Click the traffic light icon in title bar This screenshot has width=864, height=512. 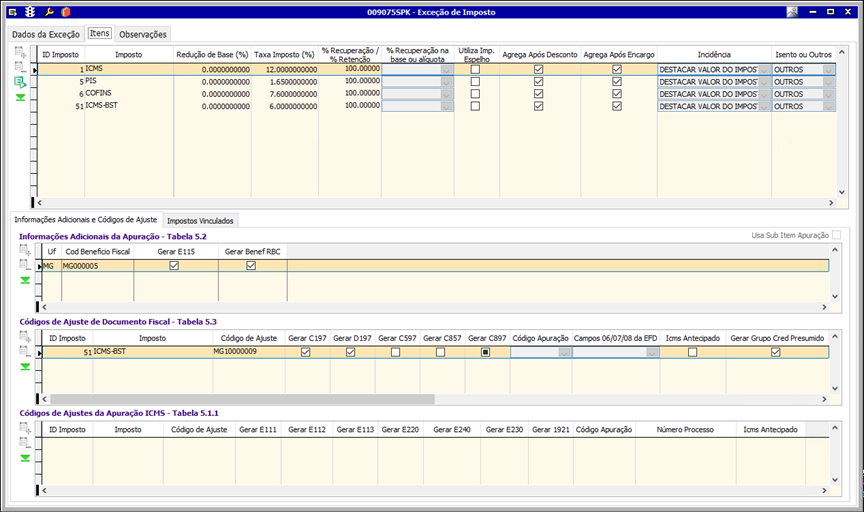(x=29, y=12)
